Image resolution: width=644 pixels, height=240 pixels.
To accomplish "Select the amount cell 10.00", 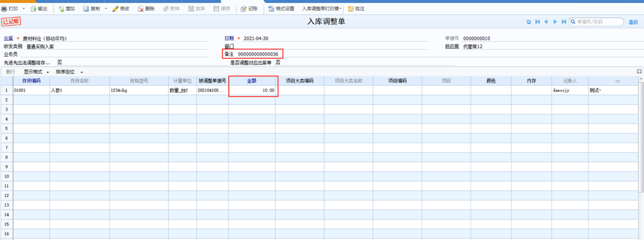I will pyautogui.click(x=252, y=90).
